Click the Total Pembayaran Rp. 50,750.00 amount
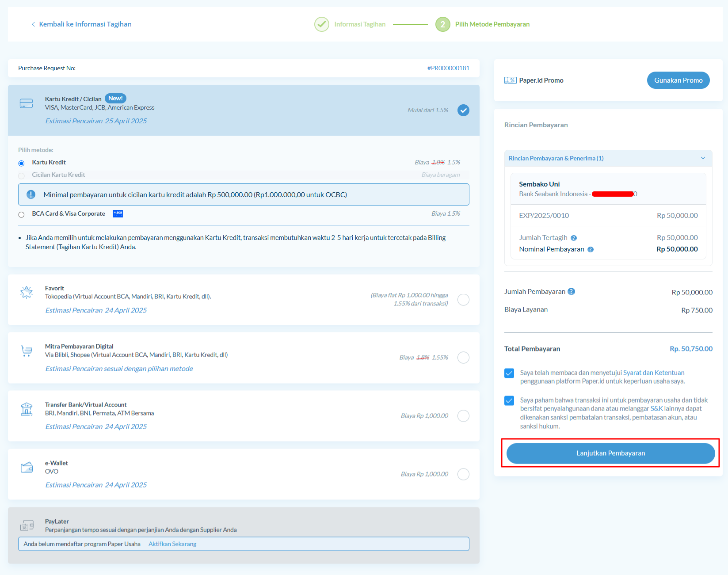Image resolution: width=728 pixels, height=575 pixels. pyautogui.click(x=691, y=349)
